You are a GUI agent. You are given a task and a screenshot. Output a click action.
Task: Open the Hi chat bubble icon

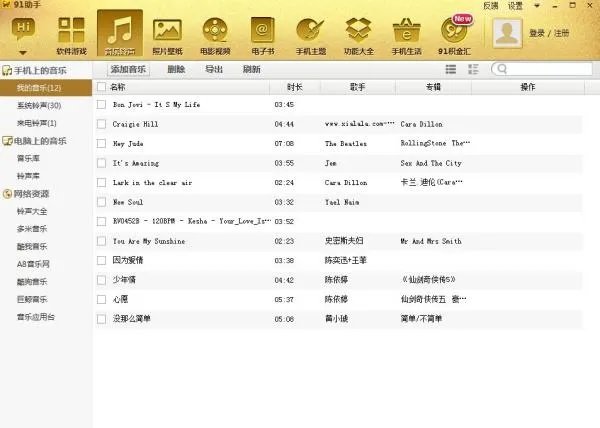click(23, 28)
